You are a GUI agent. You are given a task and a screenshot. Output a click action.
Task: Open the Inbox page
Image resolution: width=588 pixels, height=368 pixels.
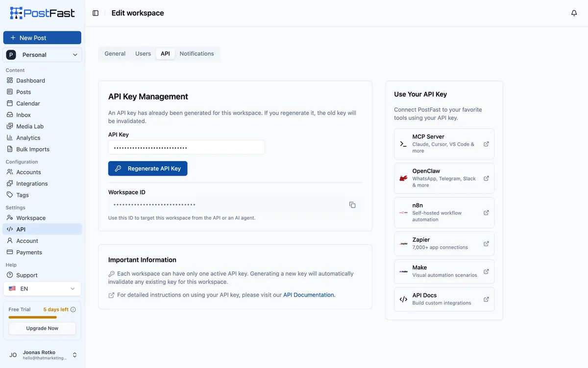[x=43, y=115]
